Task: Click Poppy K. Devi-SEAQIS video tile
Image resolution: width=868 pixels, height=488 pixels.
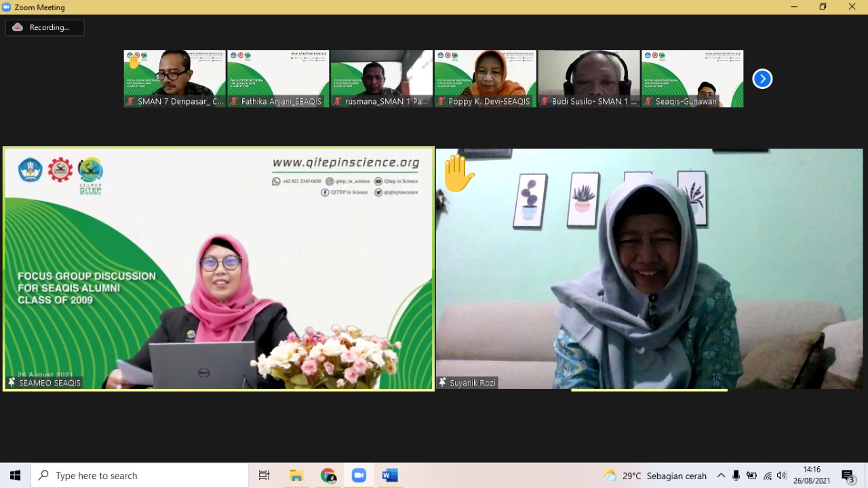Action: pos(485,78)
